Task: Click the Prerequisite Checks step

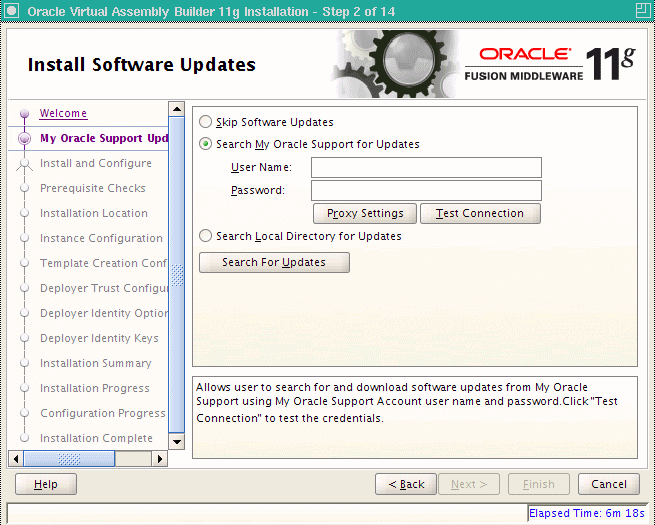Action: click(93, 188)
